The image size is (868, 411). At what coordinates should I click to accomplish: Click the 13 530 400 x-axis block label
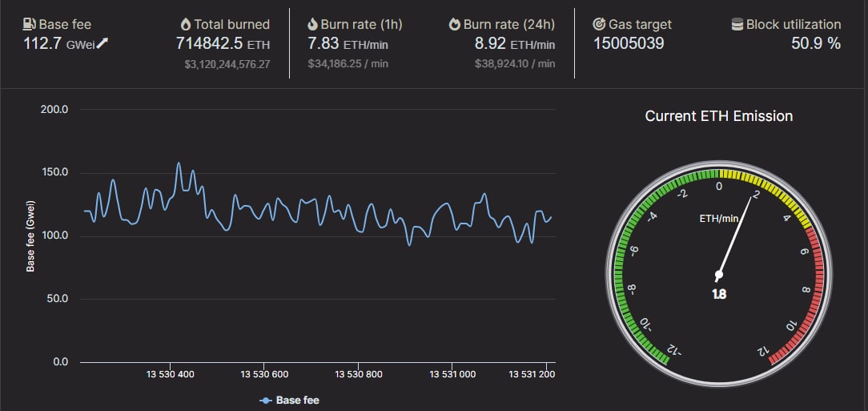170,374
